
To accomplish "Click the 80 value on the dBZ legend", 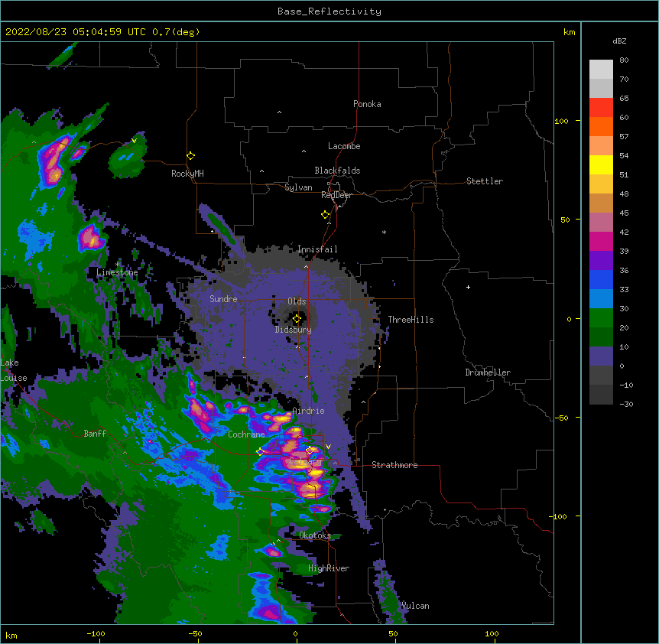I will click(624, 60).
